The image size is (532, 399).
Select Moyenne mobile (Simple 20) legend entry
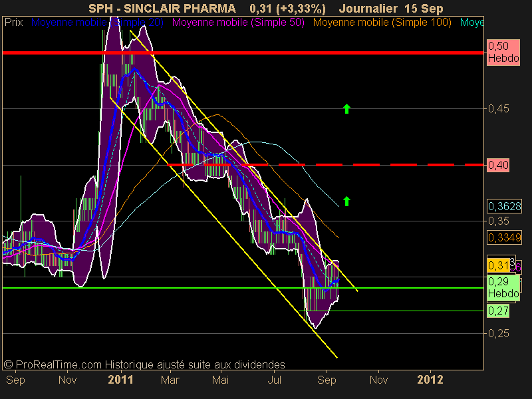coord(97,23)
